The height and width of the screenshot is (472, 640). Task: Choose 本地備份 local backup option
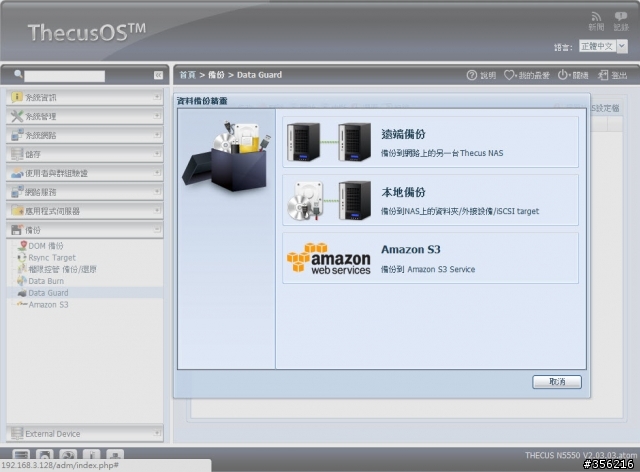(x=430, y=200)
